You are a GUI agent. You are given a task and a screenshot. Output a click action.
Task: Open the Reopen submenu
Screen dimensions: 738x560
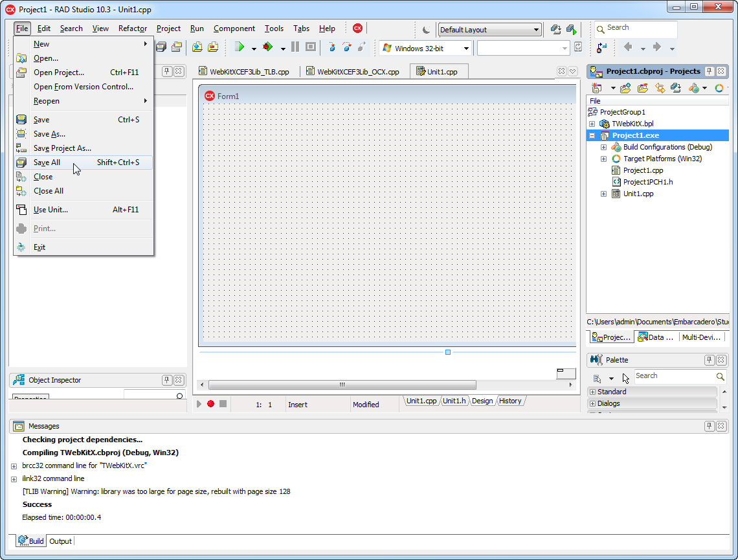click(83, 101)
